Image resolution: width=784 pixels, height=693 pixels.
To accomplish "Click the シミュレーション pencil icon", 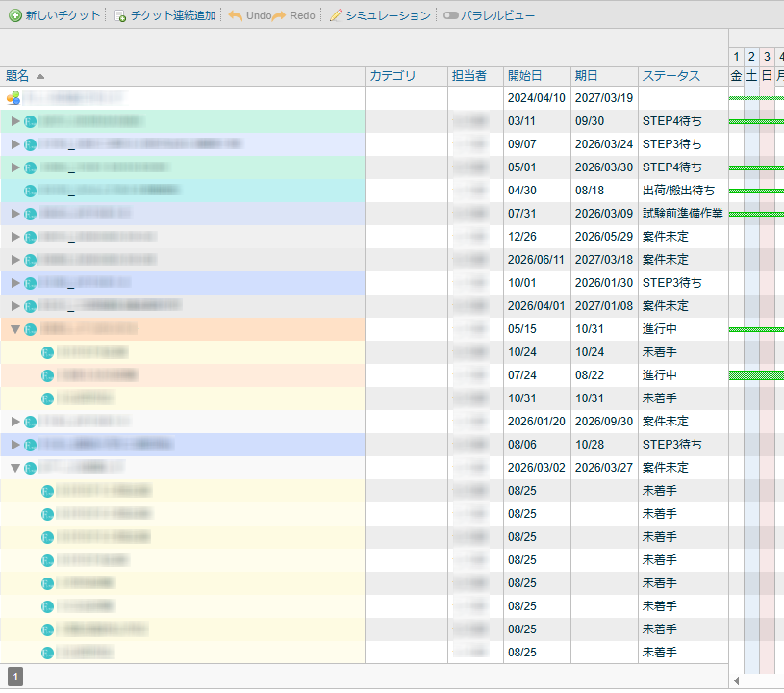I will (x=336, y=16).
